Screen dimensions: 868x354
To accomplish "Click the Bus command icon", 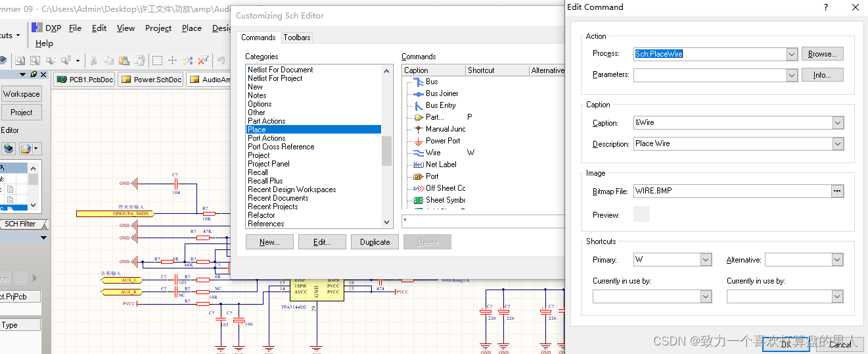I will [417, 82].
